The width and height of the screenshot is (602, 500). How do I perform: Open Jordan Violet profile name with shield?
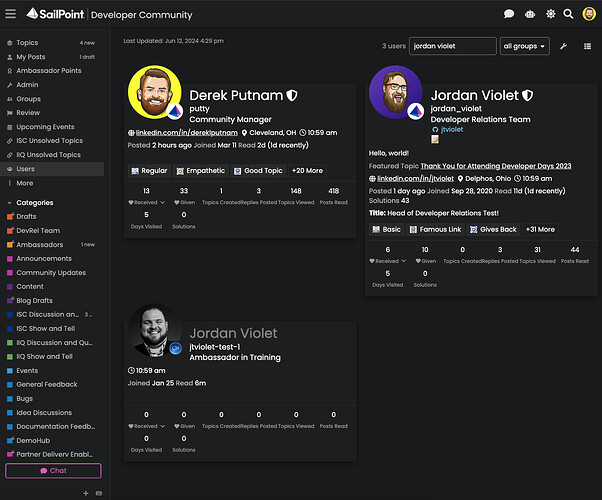click(x=474, y=95)
